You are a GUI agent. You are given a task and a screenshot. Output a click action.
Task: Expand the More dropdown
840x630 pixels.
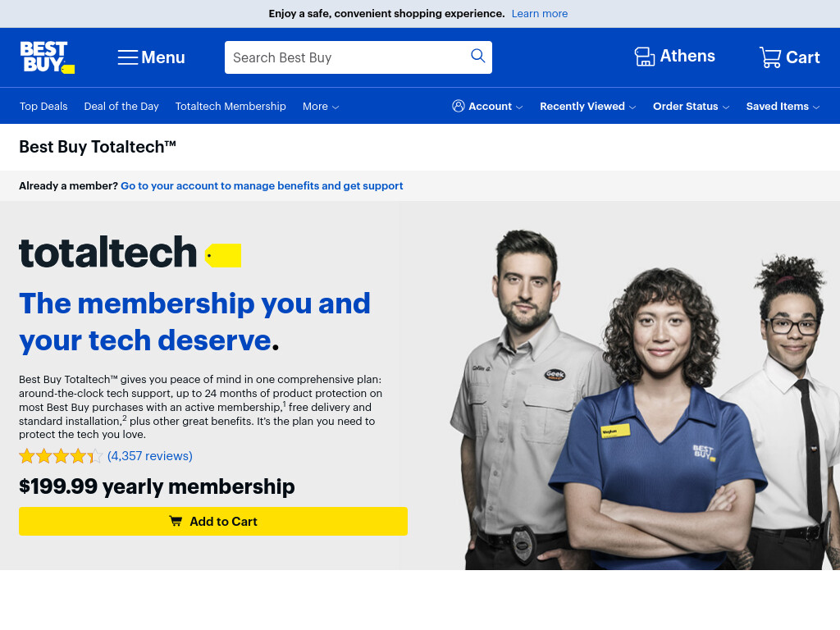point(321,107)
